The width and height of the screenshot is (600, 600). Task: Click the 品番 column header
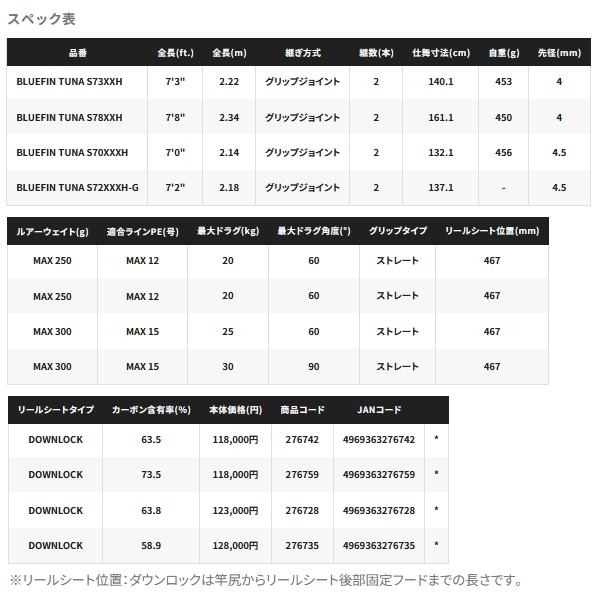(77, 53)
